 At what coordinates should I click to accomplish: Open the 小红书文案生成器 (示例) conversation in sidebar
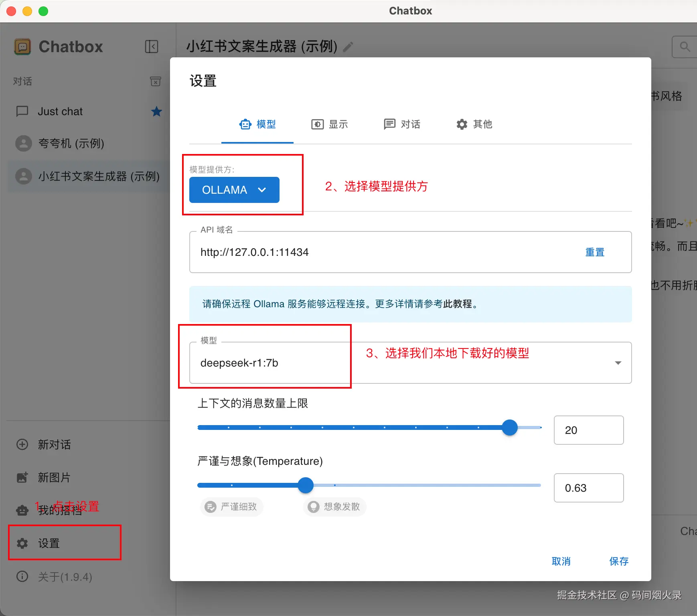coord(89,176)
